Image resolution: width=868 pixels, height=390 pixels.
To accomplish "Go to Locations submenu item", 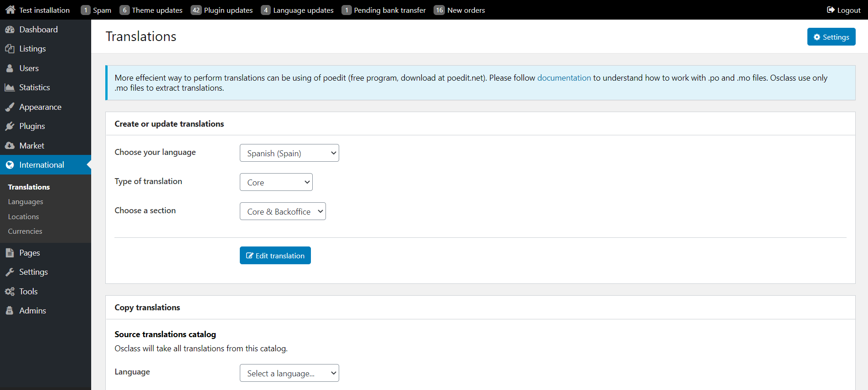I will pyautogui.click(x=23, y=217).
